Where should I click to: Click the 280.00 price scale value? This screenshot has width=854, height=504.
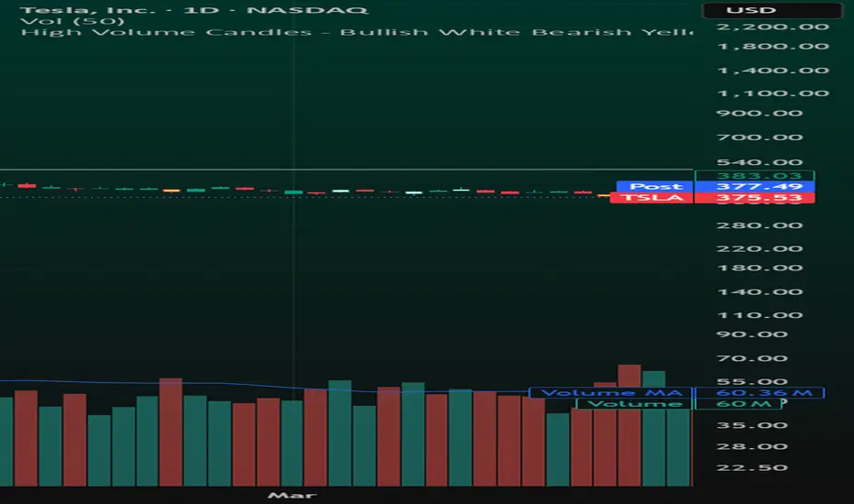(760, 225)
